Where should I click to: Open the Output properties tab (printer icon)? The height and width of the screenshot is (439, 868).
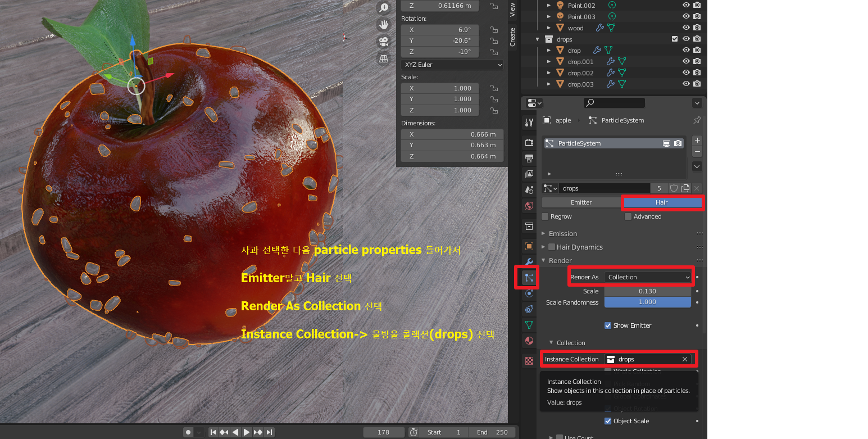click(529, 158)
